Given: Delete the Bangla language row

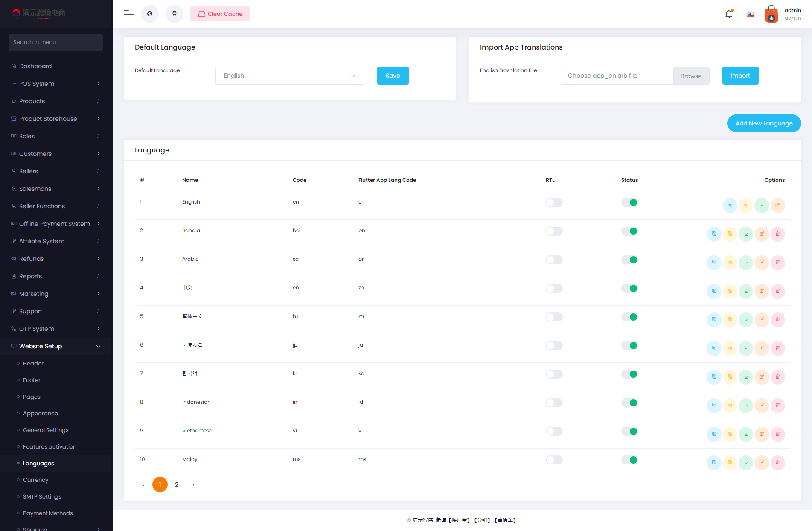Looking at the screenshot, I should pos(777,234).
